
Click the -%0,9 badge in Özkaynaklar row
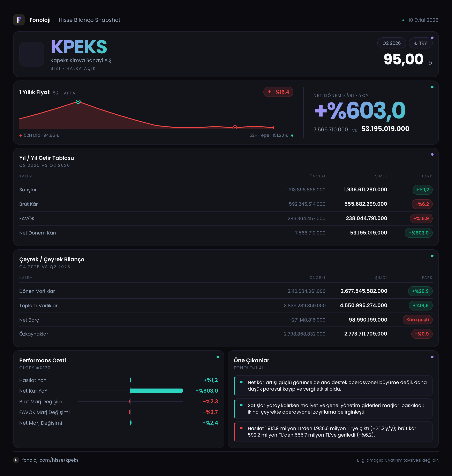pos(422,334)
